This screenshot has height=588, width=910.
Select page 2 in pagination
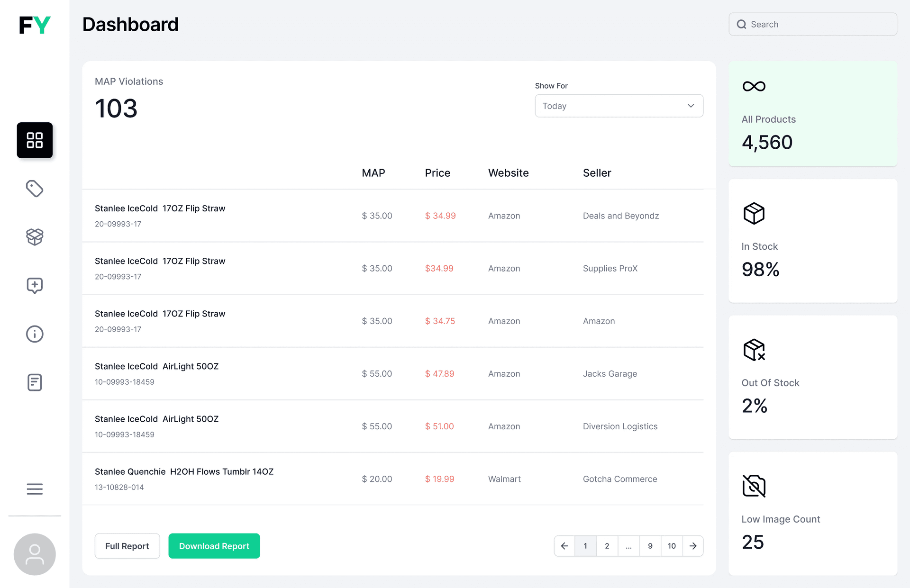tap(607, 546)
